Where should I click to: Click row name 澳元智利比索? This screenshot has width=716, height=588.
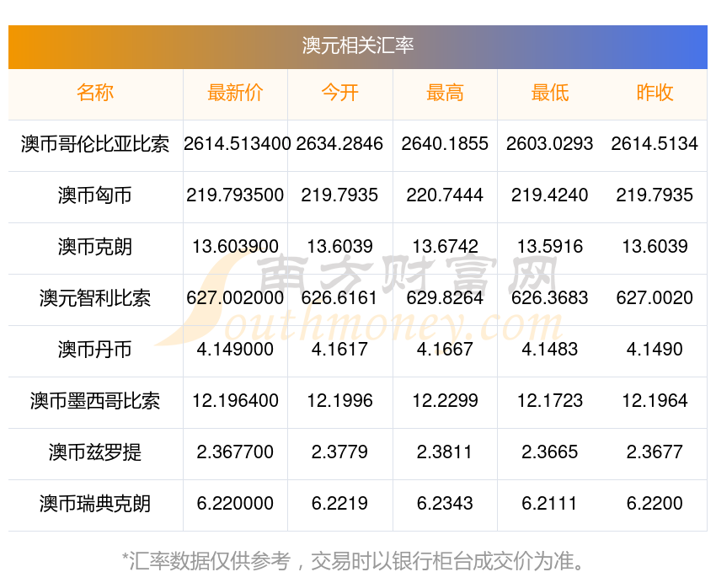[x=95, y=298]
